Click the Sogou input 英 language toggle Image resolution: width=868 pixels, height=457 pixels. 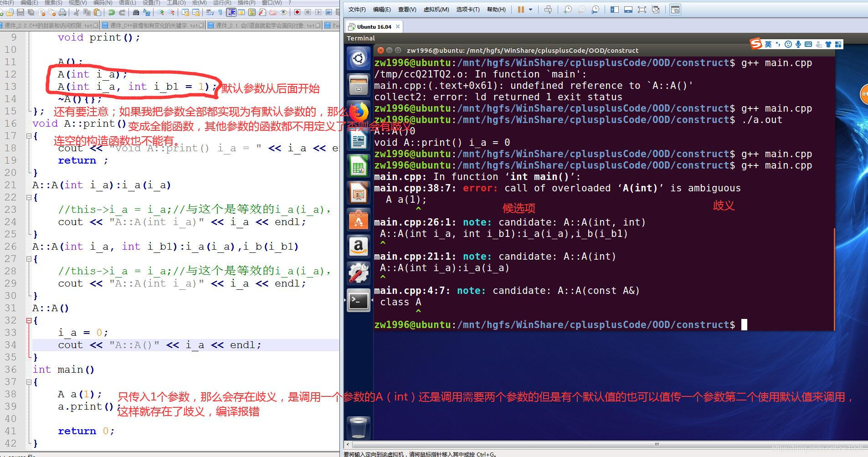768,44
